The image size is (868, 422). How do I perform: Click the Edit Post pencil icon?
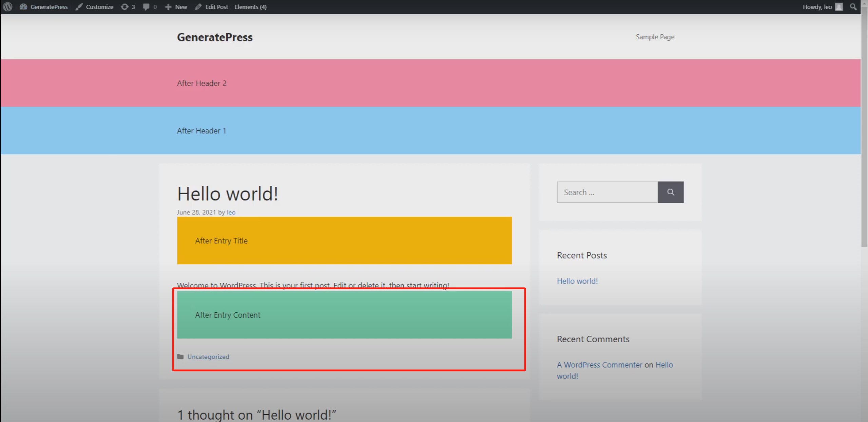[198, 7]
